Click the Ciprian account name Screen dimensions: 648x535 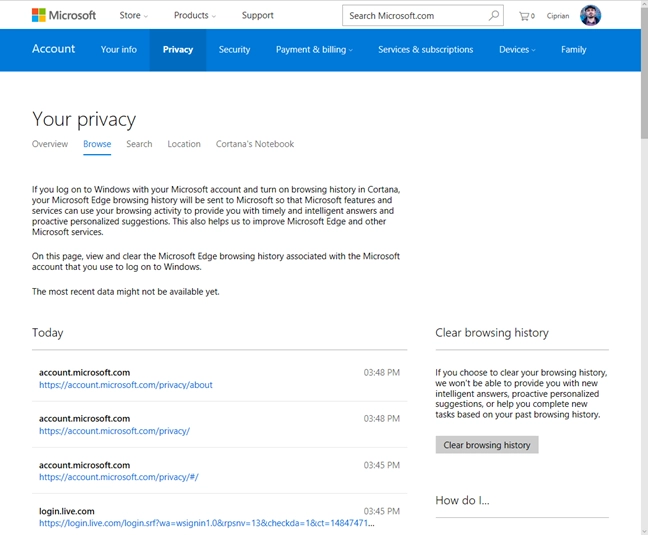[557, 16]
